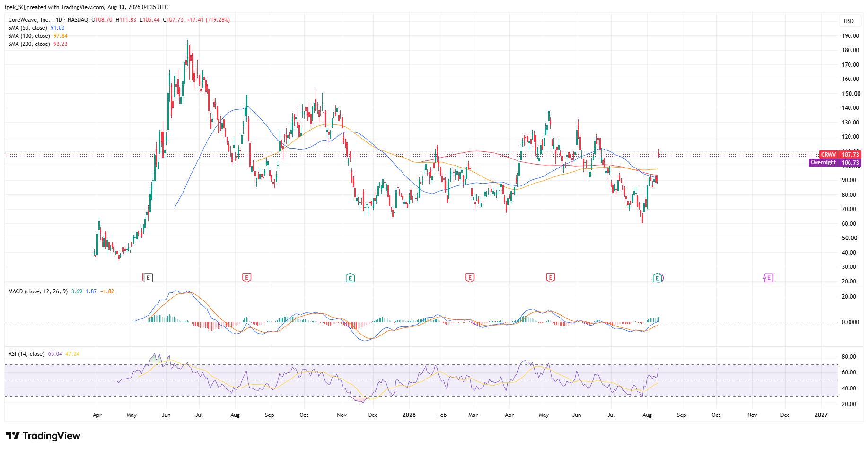This screenshot has width=868, height=450.
Task: Click the purple Overnight tag
Action: pos(823,162)
